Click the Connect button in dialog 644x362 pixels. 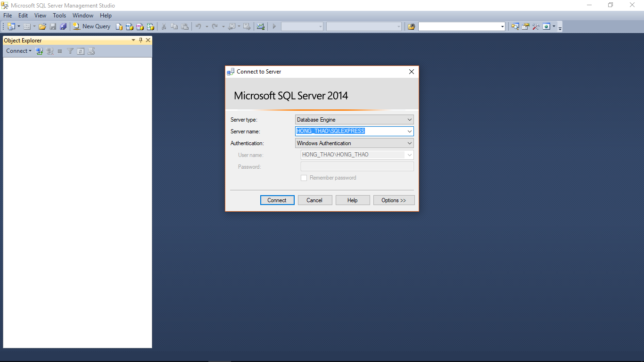[277, 200]
